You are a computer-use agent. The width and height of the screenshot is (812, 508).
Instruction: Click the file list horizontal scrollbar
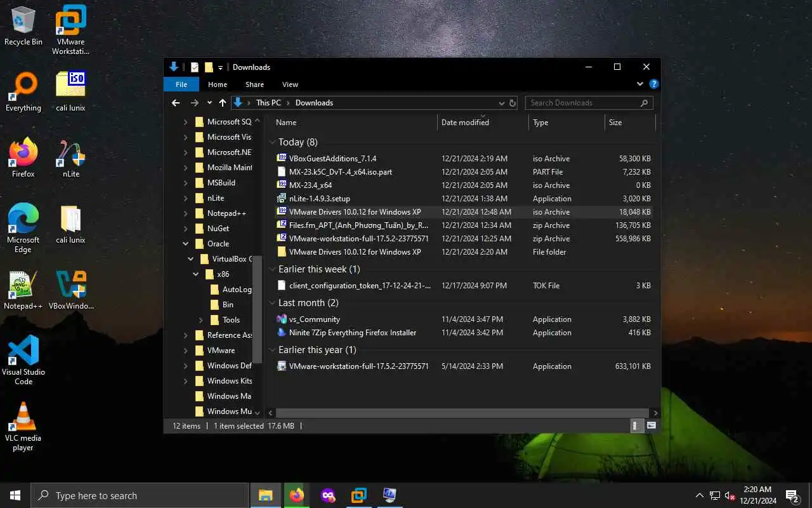[462, 413]
